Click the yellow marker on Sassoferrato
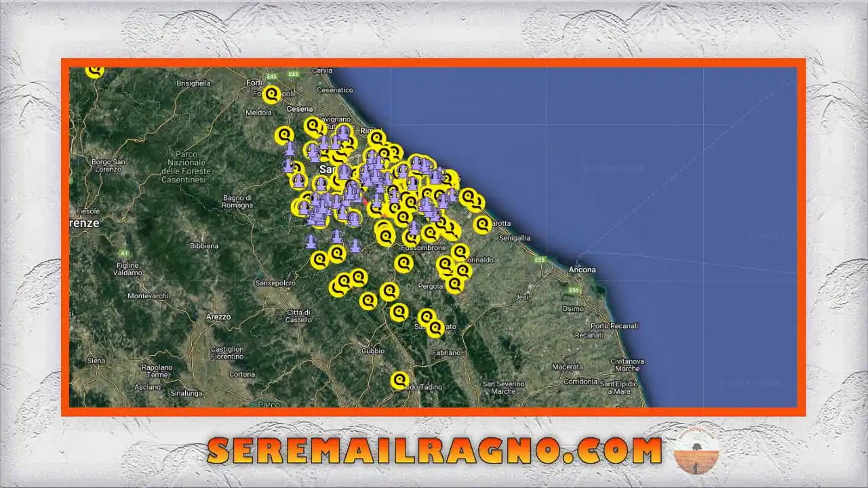The width and height of the screenshot is (868, 488). pyautogui.click(x=435, y=328)
